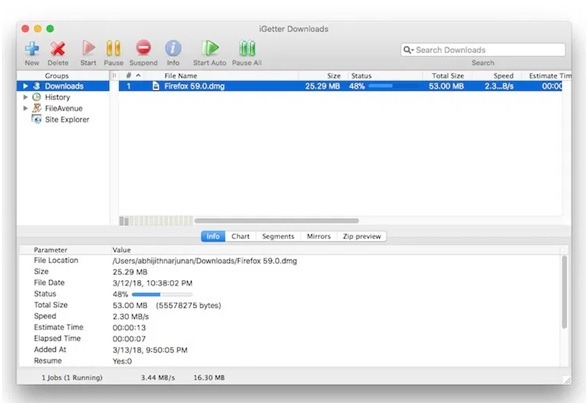Screen dimensions: 588x405
Task: Click the 25.29 MB size cell in list
Action: [322, 86]
